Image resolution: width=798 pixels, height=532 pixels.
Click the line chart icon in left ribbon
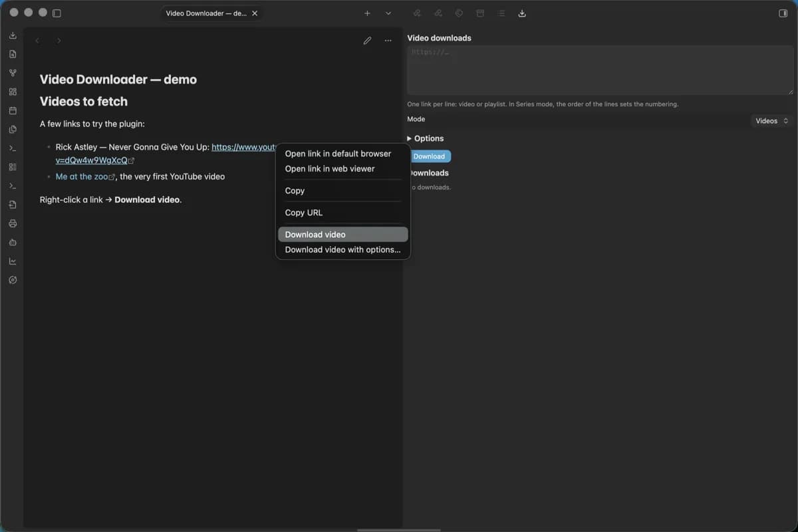(x=13, y=261)
